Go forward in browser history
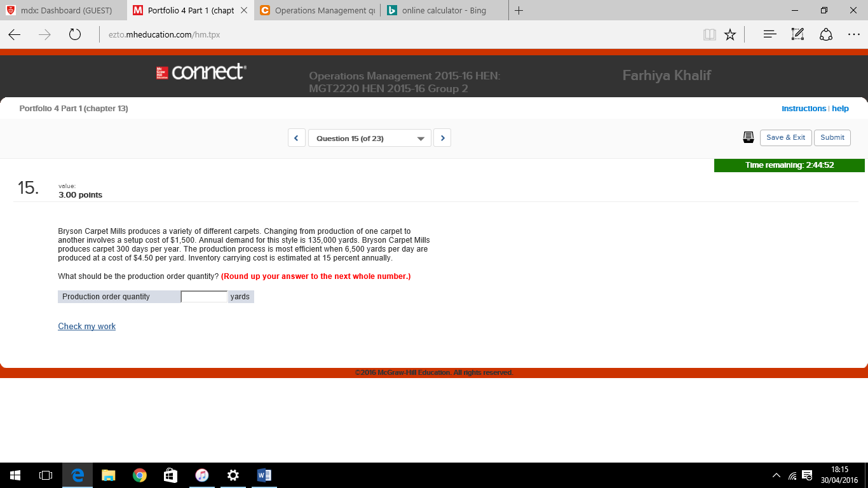Screen dimensions: 868x488 point(44,34)
